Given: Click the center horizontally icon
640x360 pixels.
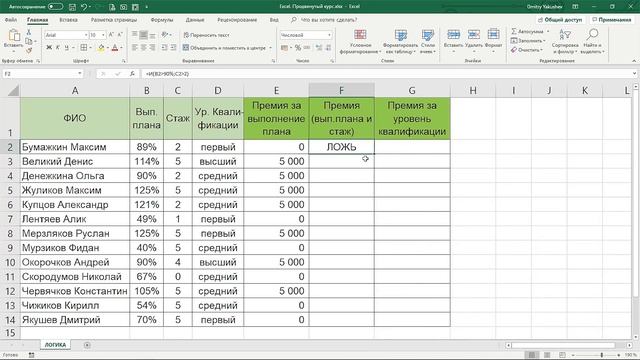Looking at the screenshot, I should point(143,48).
